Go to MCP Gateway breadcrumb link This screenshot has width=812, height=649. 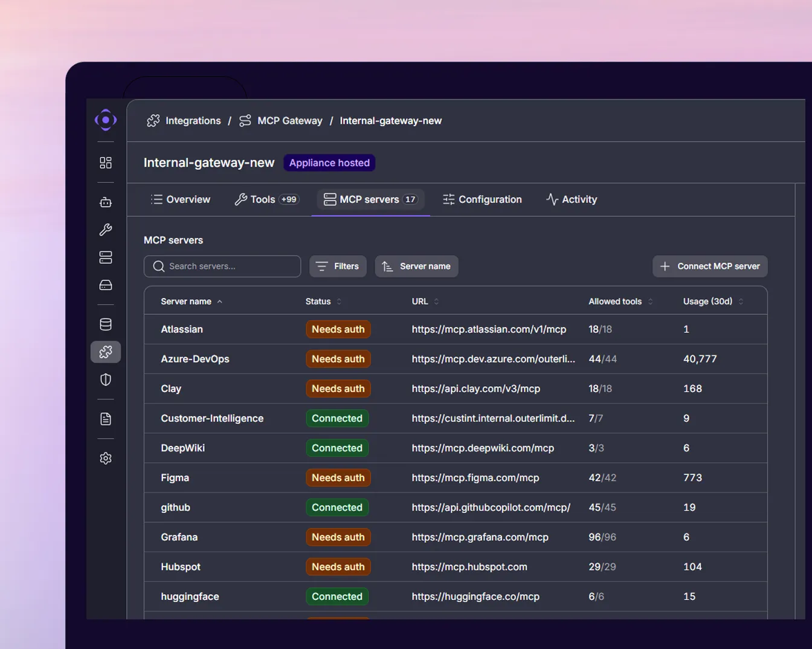click(290, 121)
